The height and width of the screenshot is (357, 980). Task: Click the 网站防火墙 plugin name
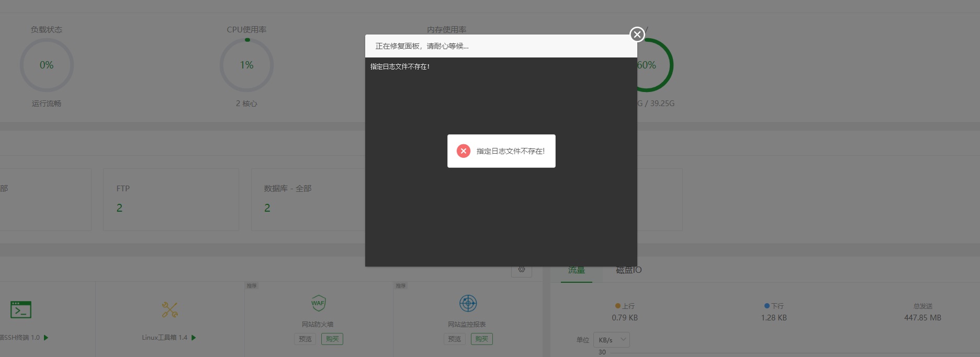click(x=318, y=325)
